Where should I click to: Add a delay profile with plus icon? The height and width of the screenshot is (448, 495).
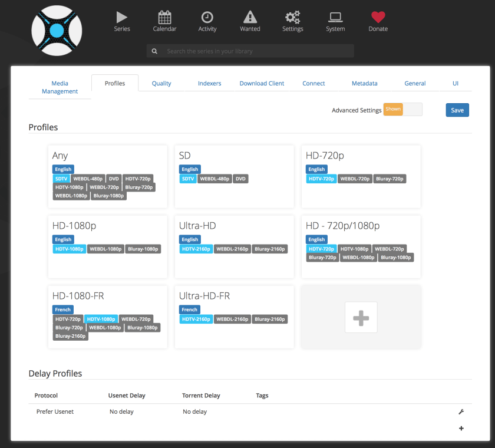pyautogui.click(x=461, y=429)
